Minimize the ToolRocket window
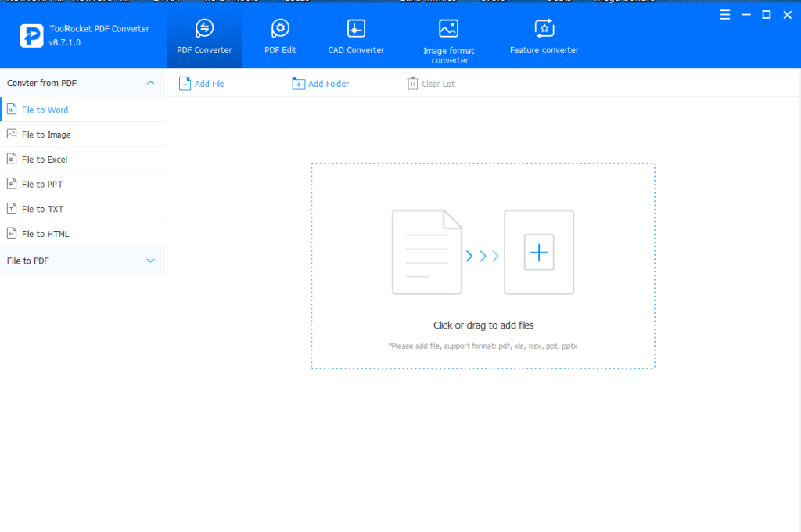Screen dimensions: 801x532 (x=745, y=15)
